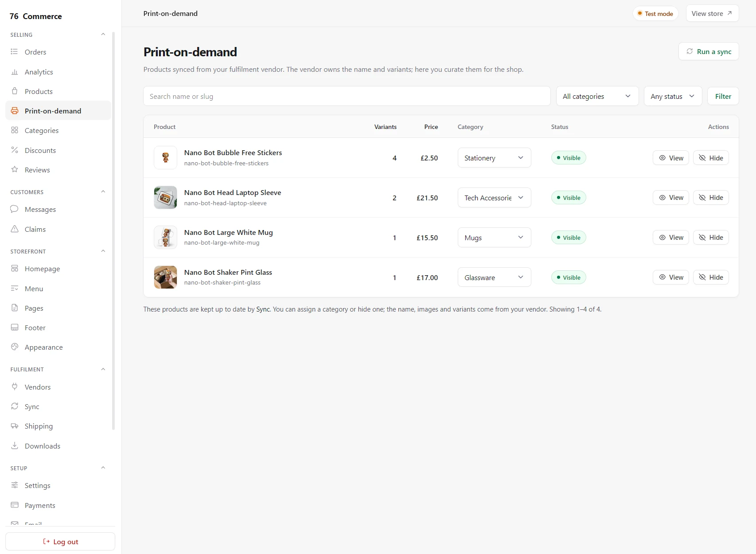Hide the Nano Bot Head Laptop Sleeve product
This screenshot has height=554, width=756.
711,198
